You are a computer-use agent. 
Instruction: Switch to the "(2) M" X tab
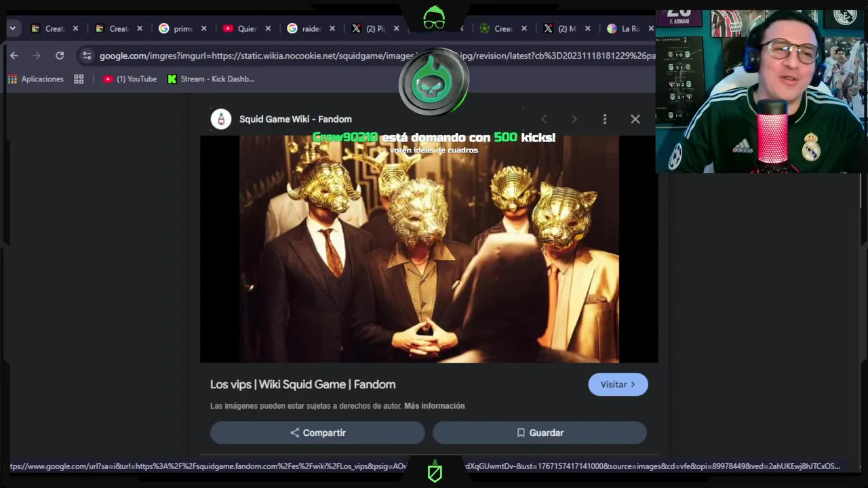tap(559, 28)
